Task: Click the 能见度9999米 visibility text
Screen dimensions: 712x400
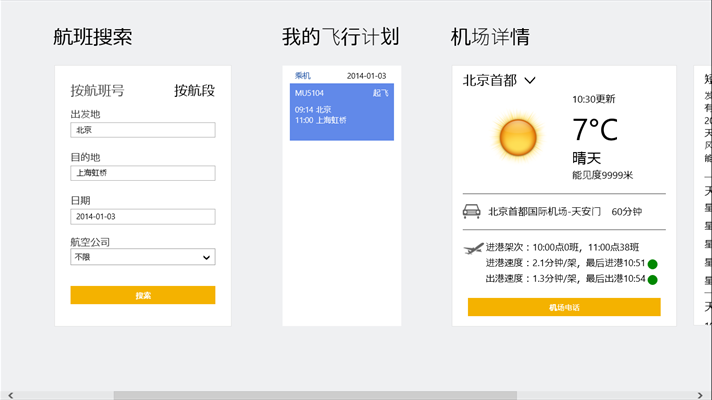Action: pyautogui.click(x=602, y=175)
